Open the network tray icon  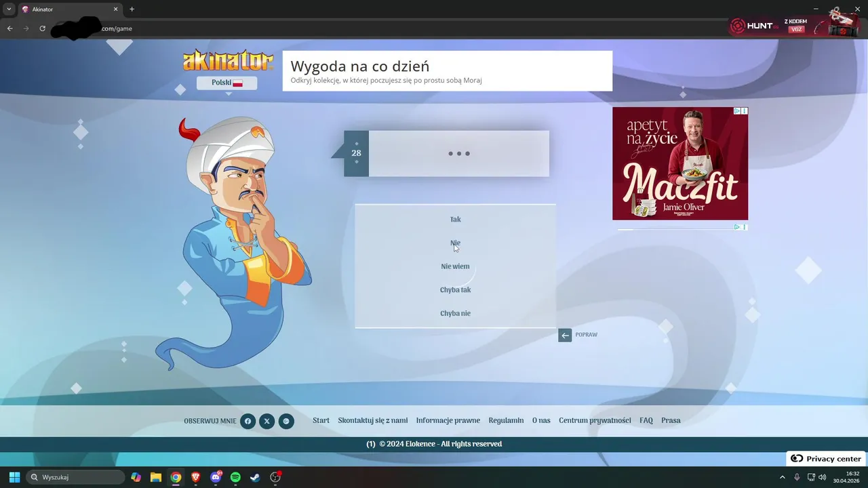click(811, 477)
